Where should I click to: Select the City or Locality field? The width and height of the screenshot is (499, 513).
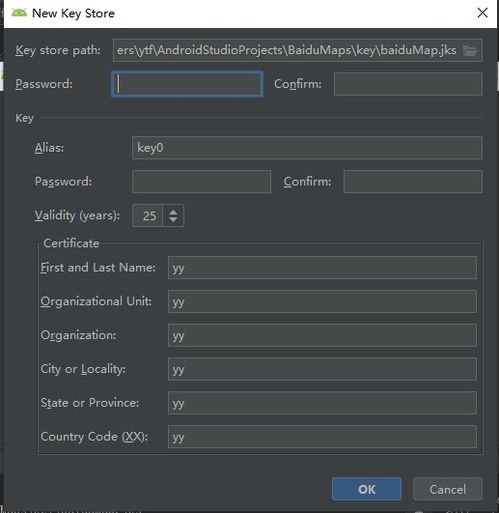tap(322, 369)
